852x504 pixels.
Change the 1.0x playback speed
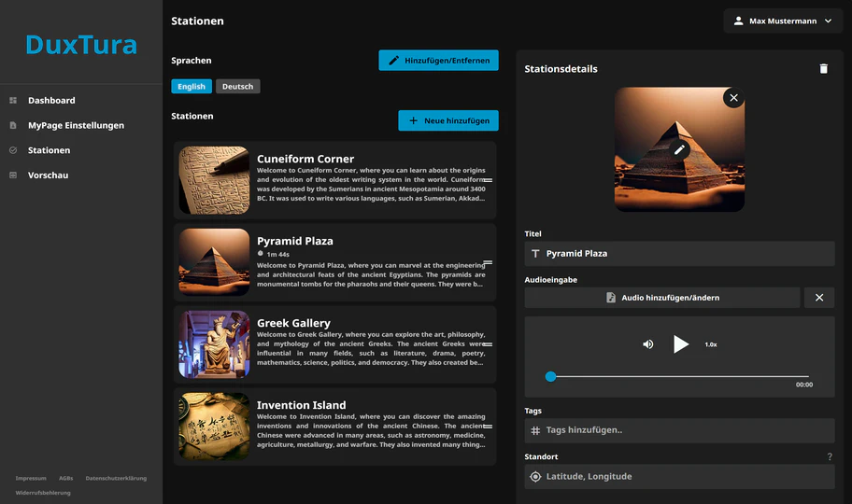711,345
